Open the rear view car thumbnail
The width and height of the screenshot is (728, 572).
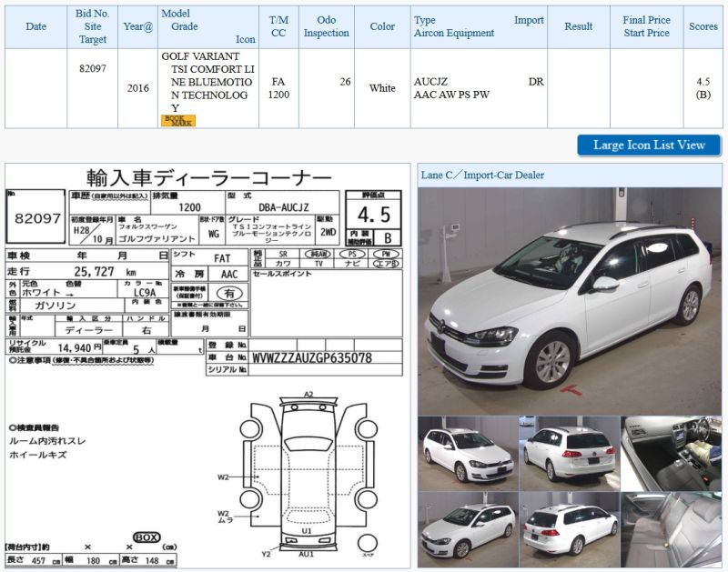point(570,453)
